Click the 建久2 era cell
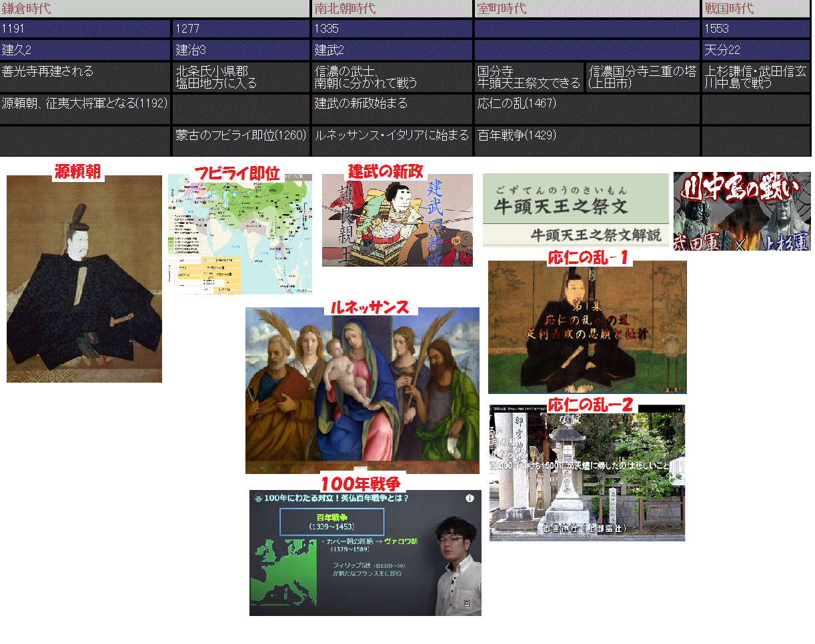 coord(85,50)
